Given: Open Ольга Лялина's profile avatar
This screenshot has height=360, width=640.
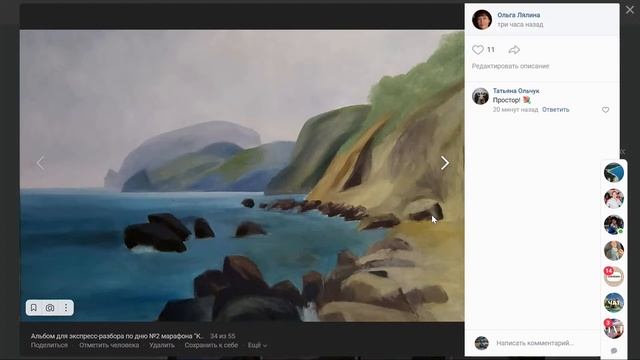Looking at the screenshot, I should (x=482, y=20).
